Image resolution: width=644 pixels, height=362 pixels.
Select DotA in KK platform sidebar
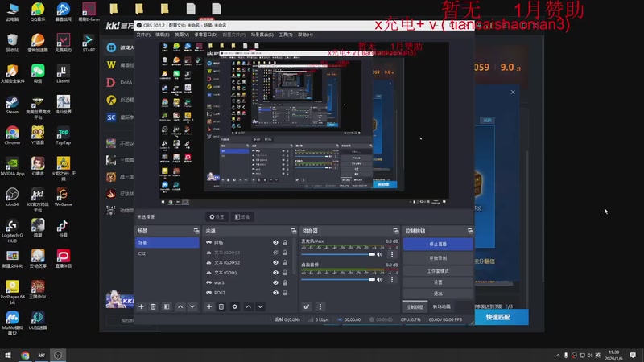[x=119, y=82]
